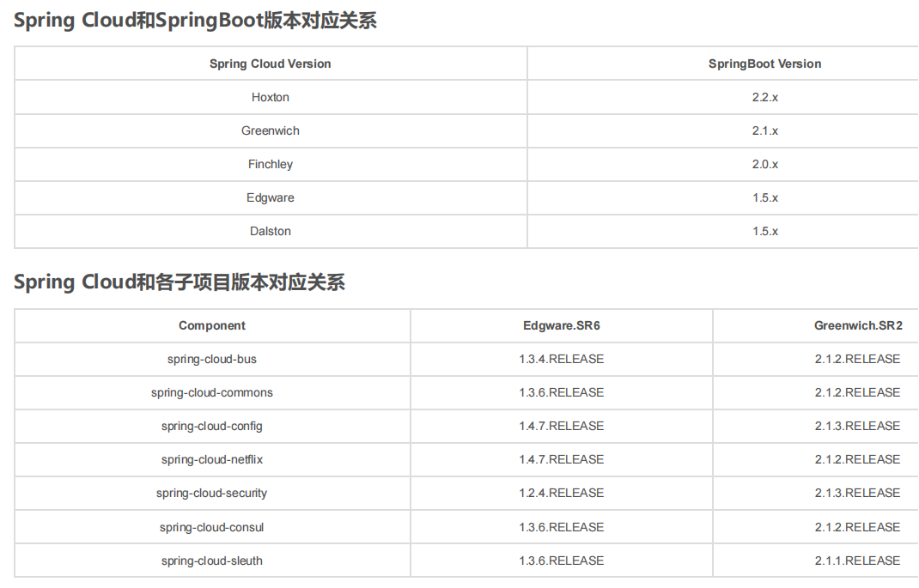919x588 pixels.
Task: Select the 'Dalston' cell
Action: point(271,231)
